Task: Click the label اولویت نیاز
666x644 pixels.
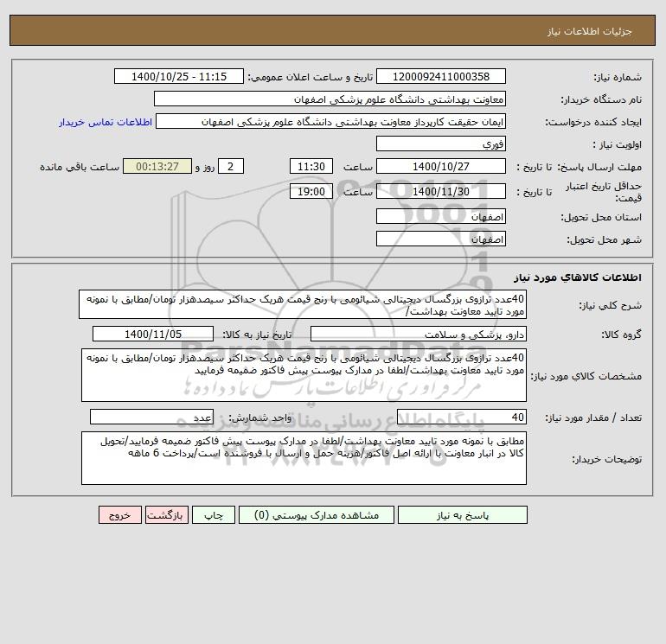Action: (618, 144)
